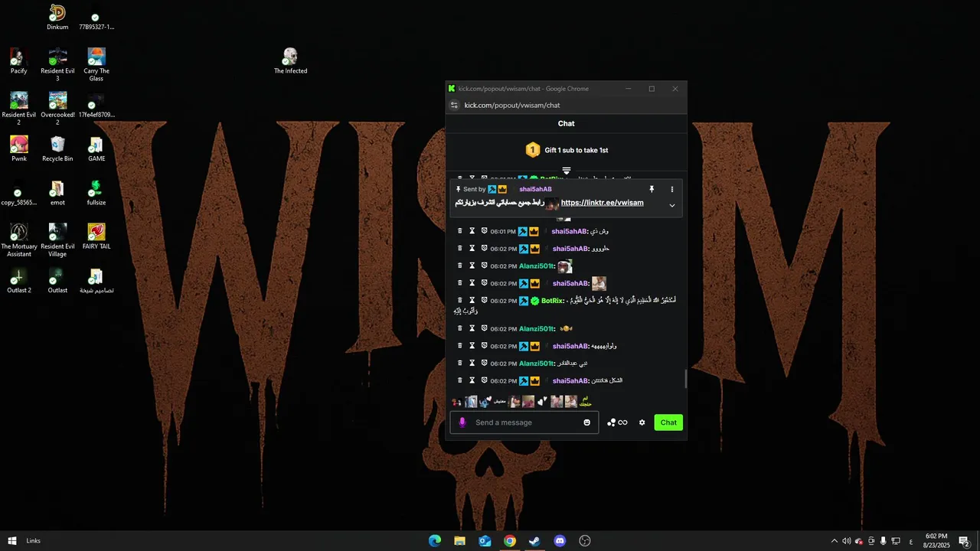
Task: Select the fullsize file on desktop
Action: (96, 193)
